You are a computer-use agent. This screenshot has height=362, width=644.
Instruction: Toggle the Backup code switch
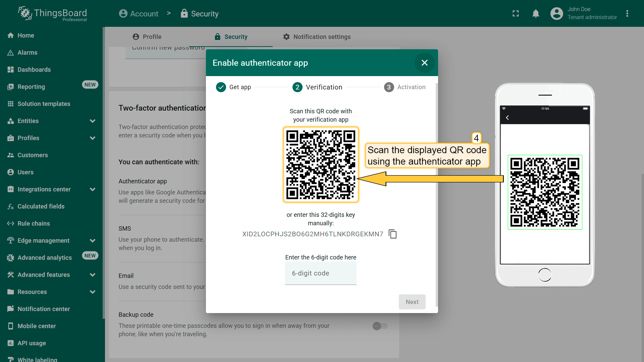[380, 326]
